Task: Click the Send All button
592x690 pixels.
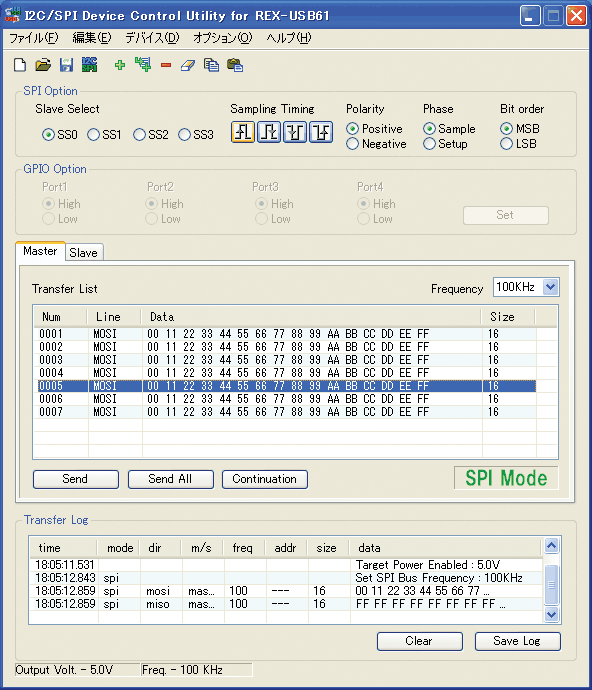Action: click(x=171, y=479)
